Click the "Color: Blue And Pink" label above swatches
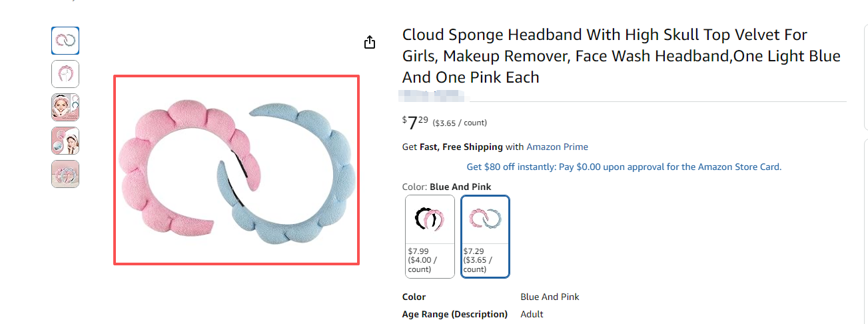Image resolution: width=868 pixels, height=324 pixels. [x=446, y=187]
